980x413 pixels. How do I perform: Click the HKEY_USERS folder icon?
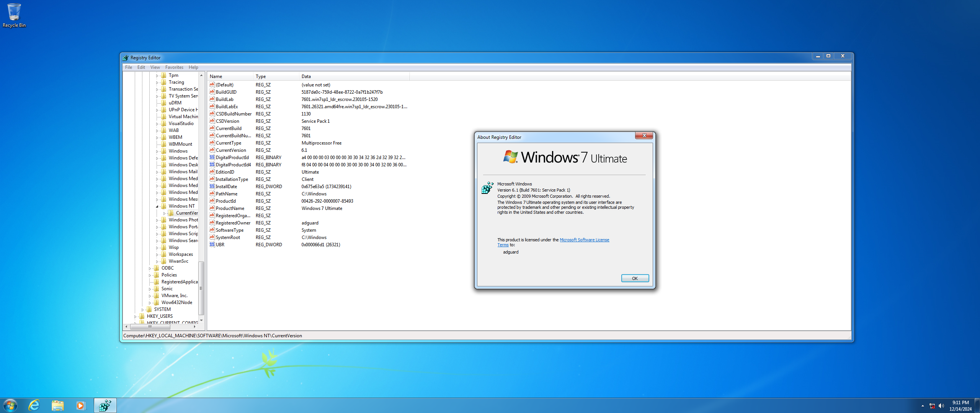pos(142,316)
